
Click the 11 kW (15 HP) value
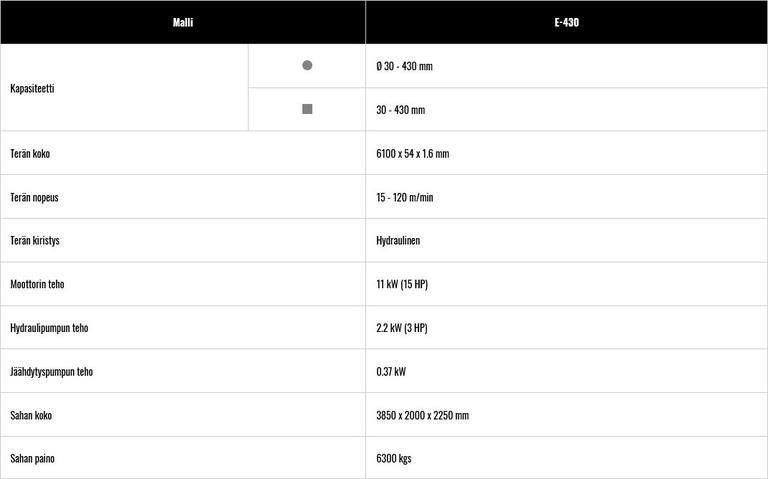click(402, 284)
